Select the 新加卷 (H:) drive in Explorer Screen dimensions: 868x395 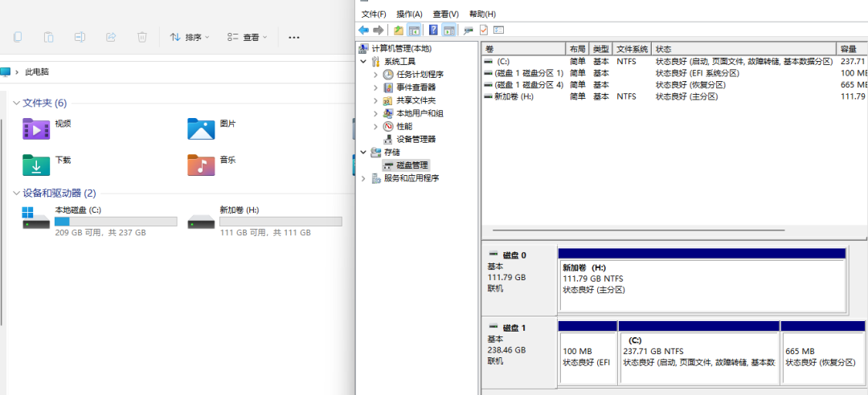coord(264,222)
